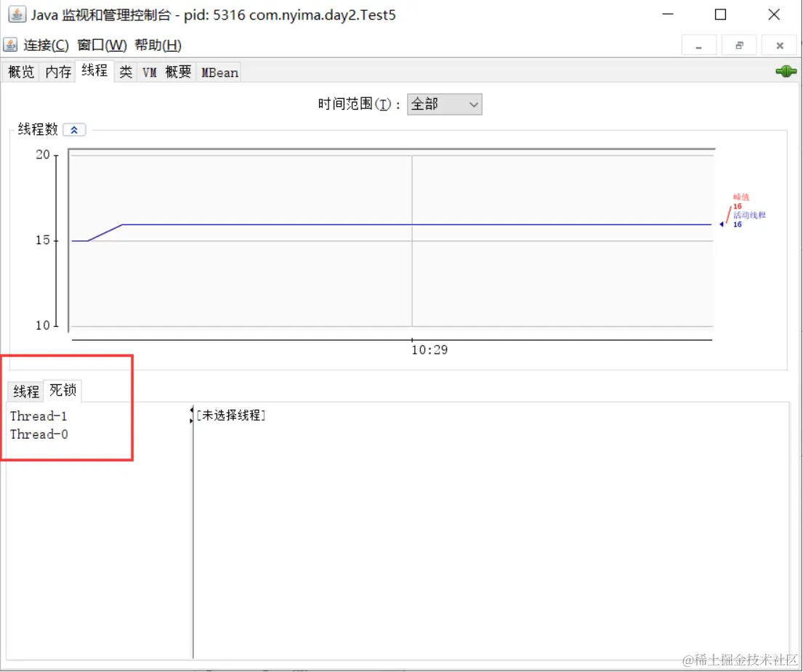The height and width of the screenshot is (672, 803).
Task: Open the VM 概要 tab
Action: point(166,72)
